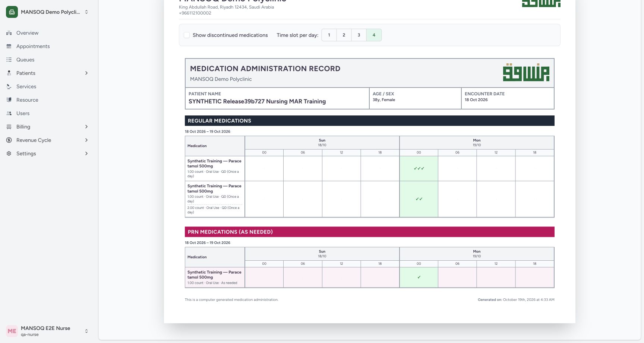
Task: Set time slot per day to 1
Action: (329, 35)
